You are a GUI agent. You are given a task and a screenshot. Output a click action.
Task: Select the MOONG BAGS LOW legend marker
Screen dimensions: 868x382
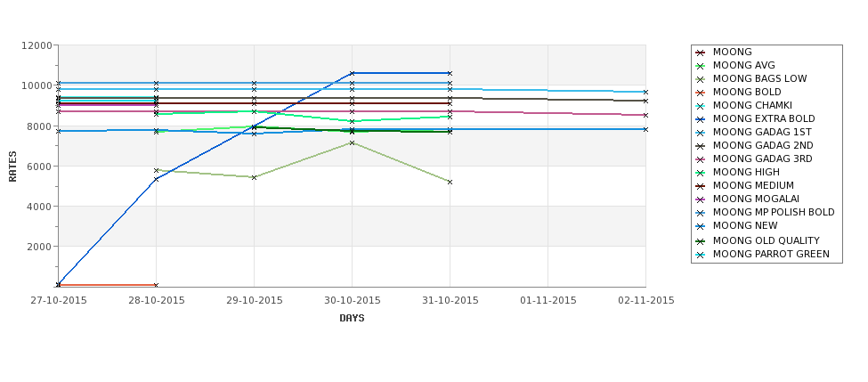(x=701, y=79)
